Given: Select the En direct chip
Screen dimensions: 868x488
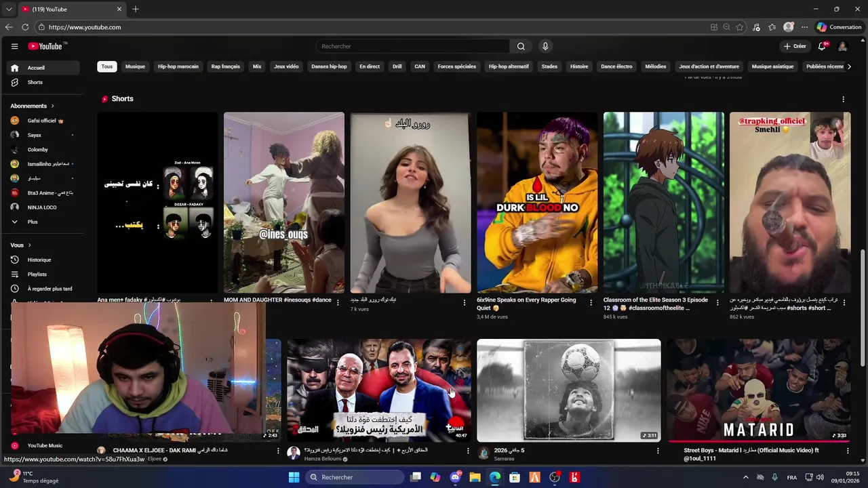Looking at the screenshot, I should coord(370,66).
